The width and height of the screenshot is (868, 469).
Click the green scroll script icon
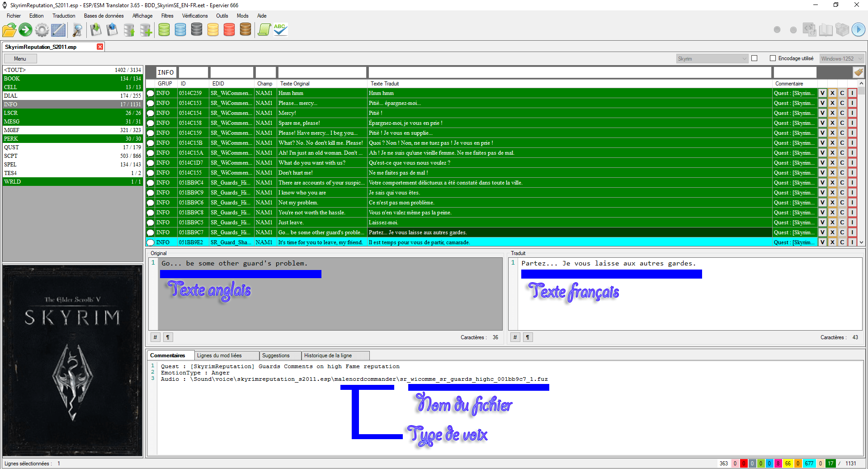pyautogui.click(x=264, y=30)
